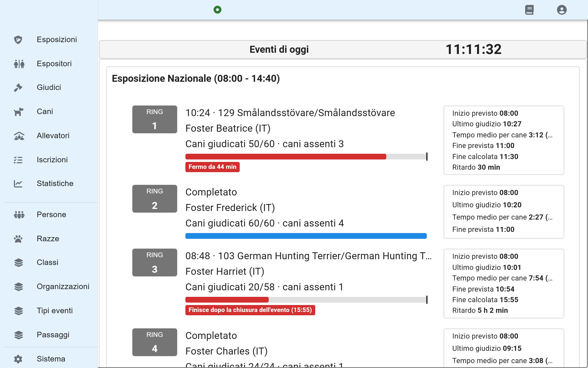Click the Iscrizioni checklist icon
This screenshot has width=588, height=368.
(x=18, y=160)
